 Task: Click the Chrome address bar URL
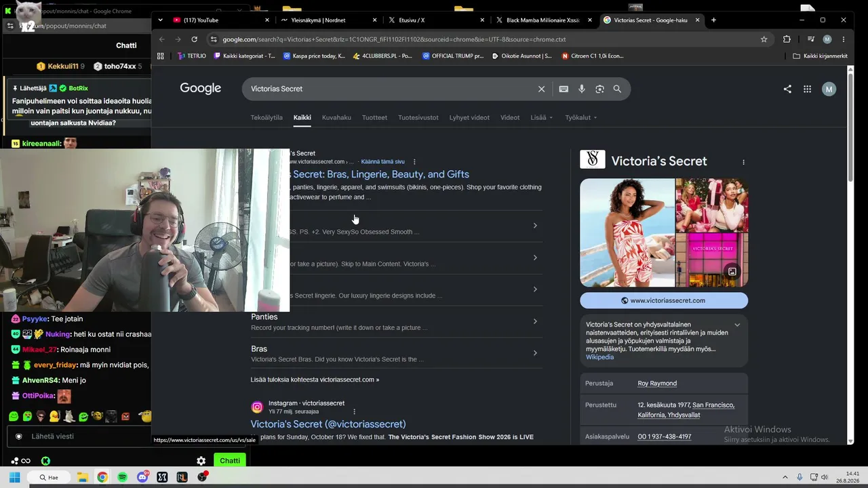(394, 39)
